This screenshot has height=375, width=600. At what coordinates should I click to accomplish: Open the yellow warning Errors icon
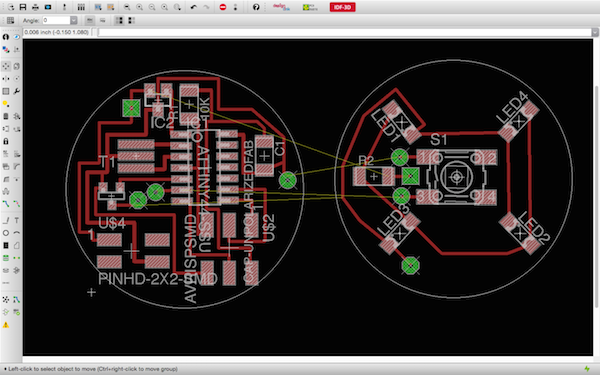6,325
